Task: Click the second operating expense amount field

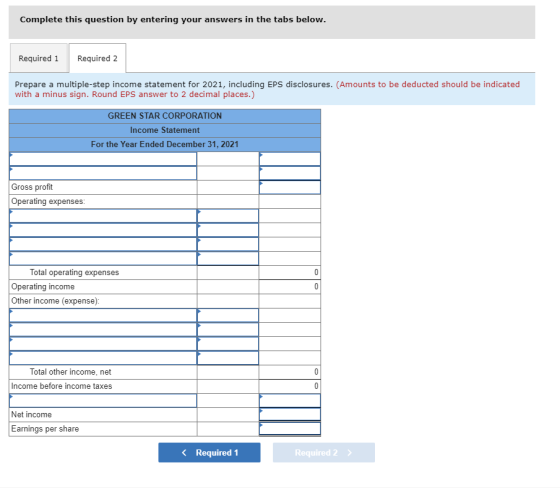Action: click(x=228, y=230)
